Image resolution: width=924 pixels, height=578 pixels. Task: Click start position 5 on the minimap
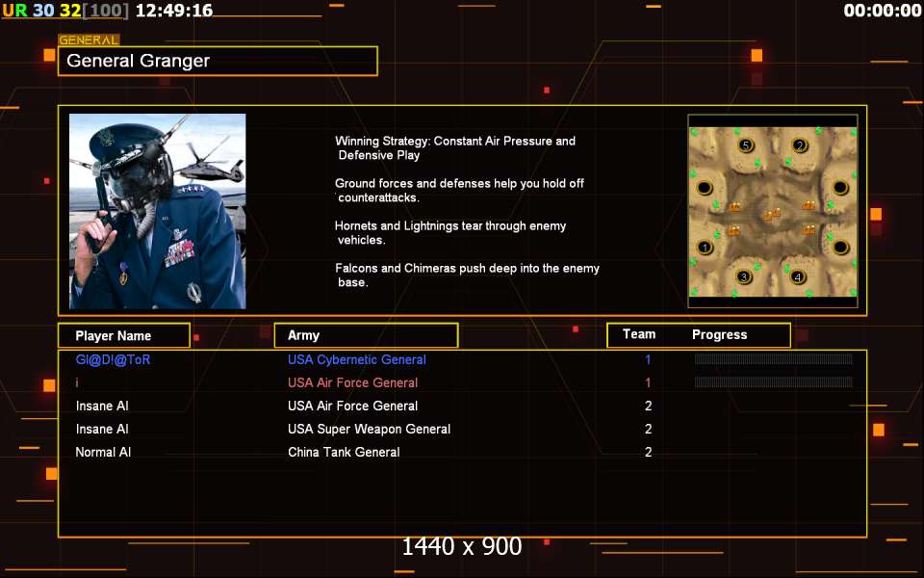pyautogui.click(x=746, y=145)
